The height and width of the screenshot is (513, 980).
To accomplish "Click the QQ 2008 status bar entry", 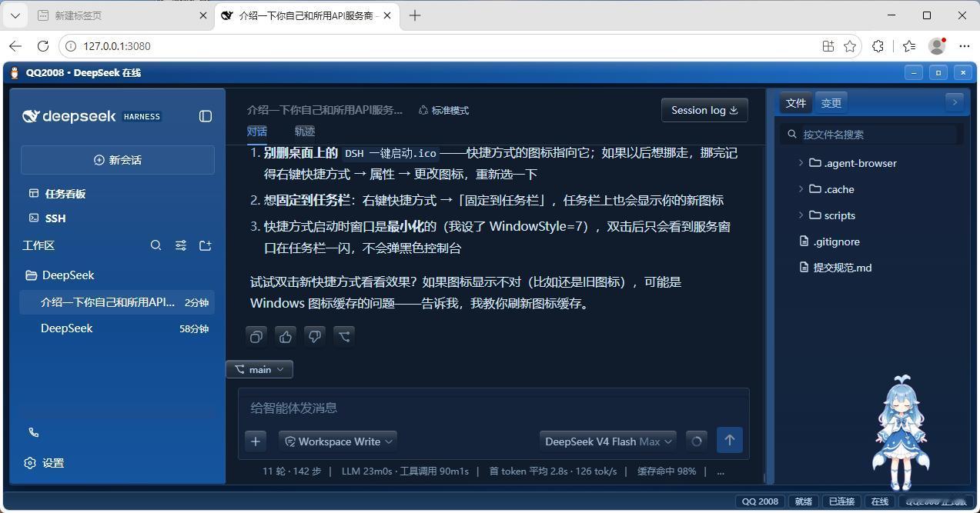I will [x=760, y=501].
